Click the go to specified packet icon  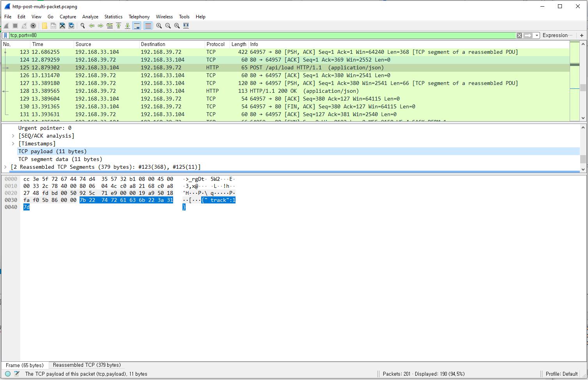point(110,26)
